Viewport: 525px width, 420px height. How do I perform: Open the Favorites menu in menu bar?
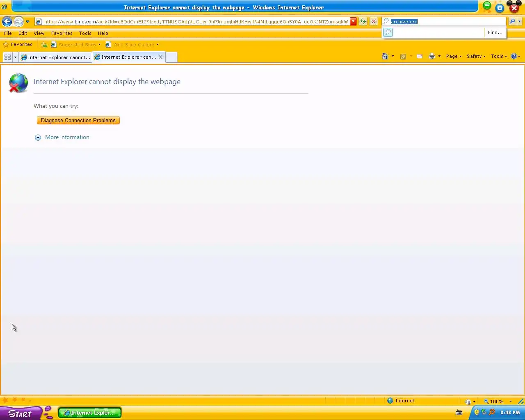(x=62, y=33)
